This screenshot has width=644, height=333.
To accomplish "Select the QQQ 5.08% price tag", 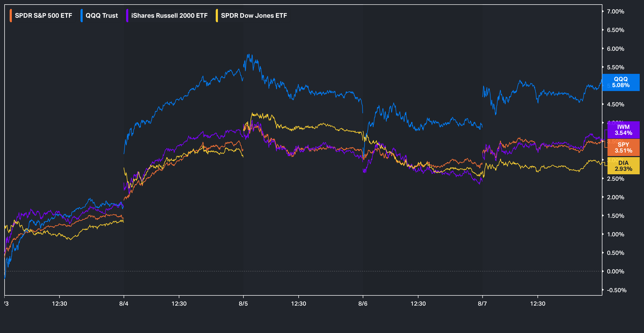I will pyautogui.click(x=621, y=82).
